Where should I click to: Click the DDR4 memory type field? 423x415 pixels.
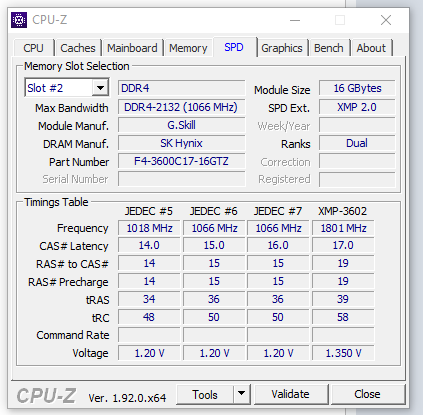coord(182,88)
